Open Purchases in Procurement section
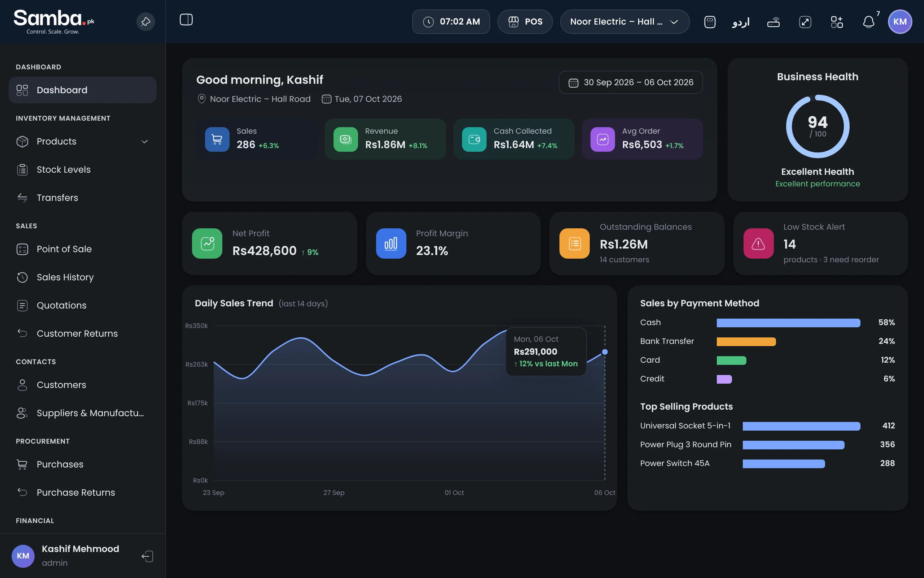The width and height of the screenshot is (924, 578). coord(82,465)
